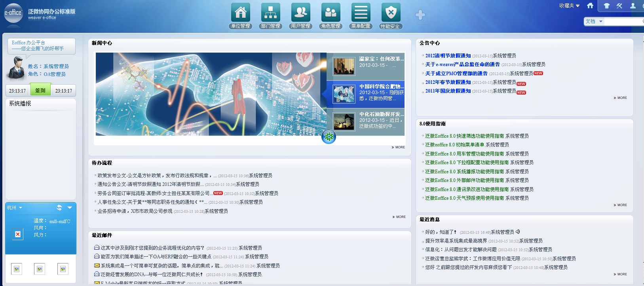
Task: Go to the home page via house icon
Action: [x=590, y=6]
